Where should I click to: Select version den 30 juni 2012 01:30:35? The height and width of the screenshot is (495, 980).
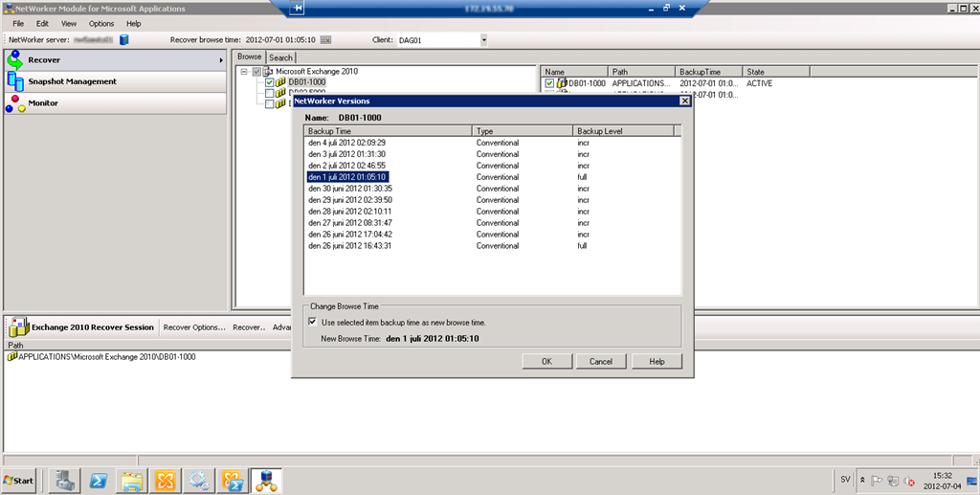click(x=350, y=189)
